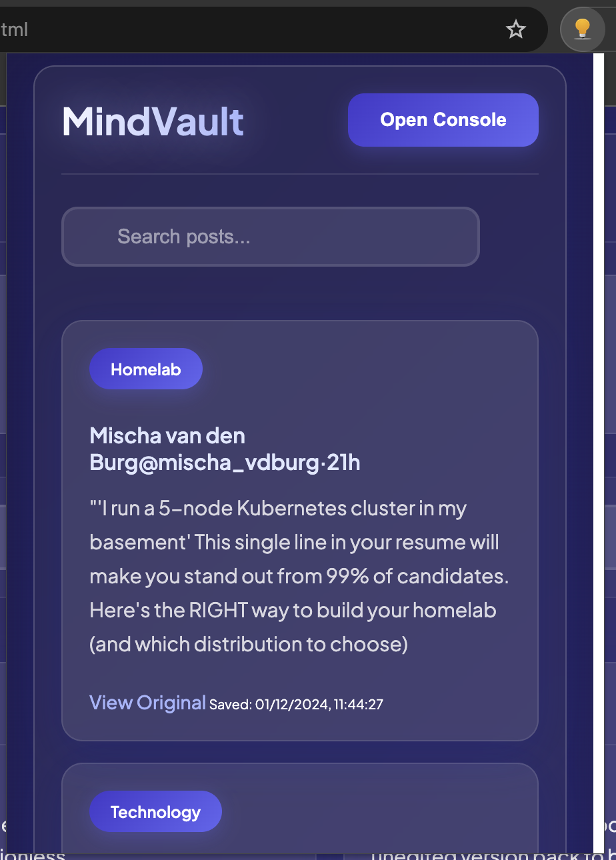The width and height of the screenshot is (616, 860).
Task: Activate the star icon in the address bar
Action: [x=516, y=29]
